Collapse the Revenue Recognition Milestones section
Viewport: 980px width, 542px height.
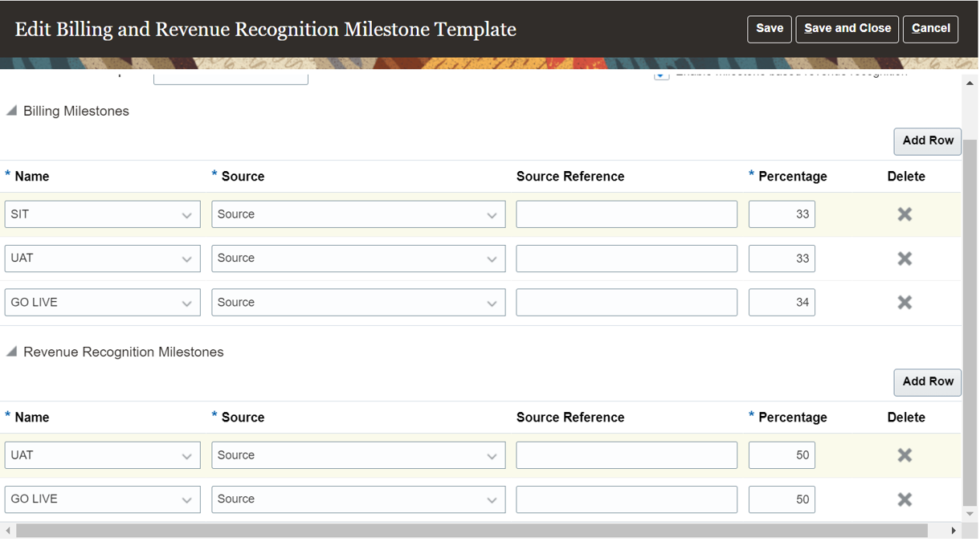pyautogui.click(x=12, y=352)
